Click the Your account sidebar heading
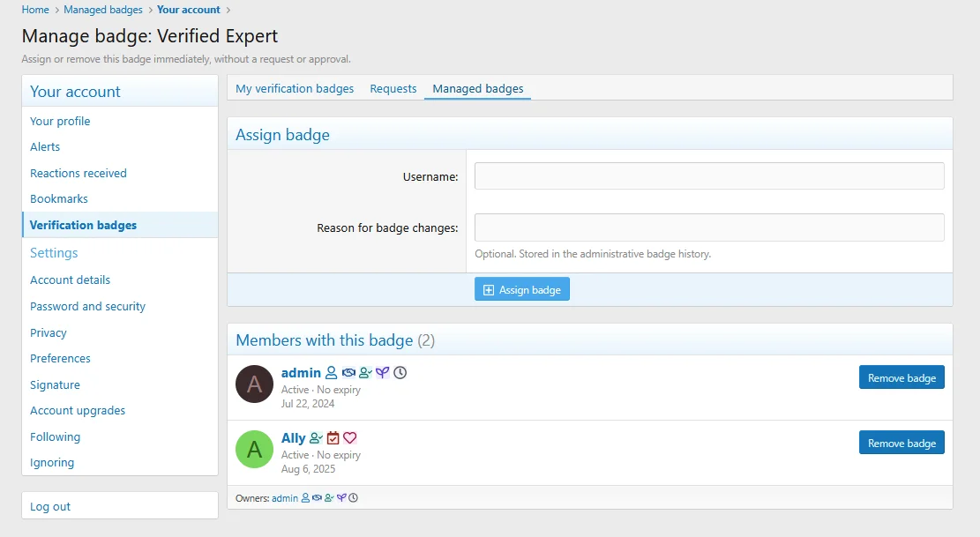 [x=75, y=92]
